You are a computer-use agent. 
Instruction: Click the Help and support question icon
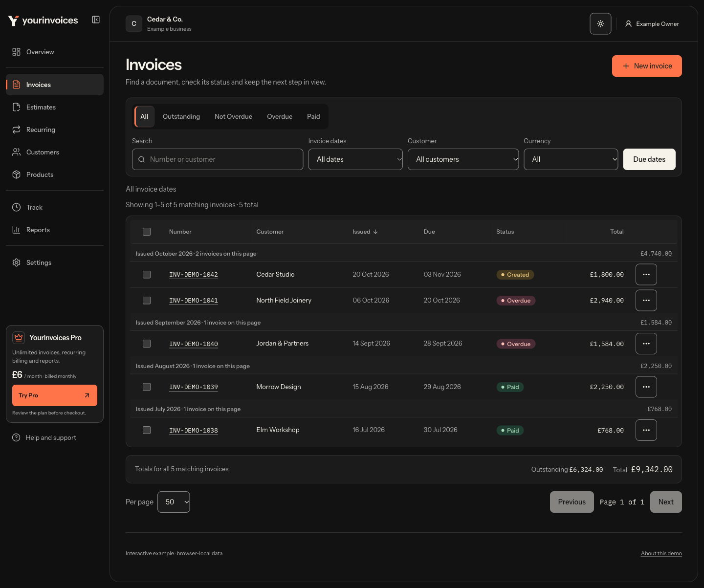click(16, 437)
